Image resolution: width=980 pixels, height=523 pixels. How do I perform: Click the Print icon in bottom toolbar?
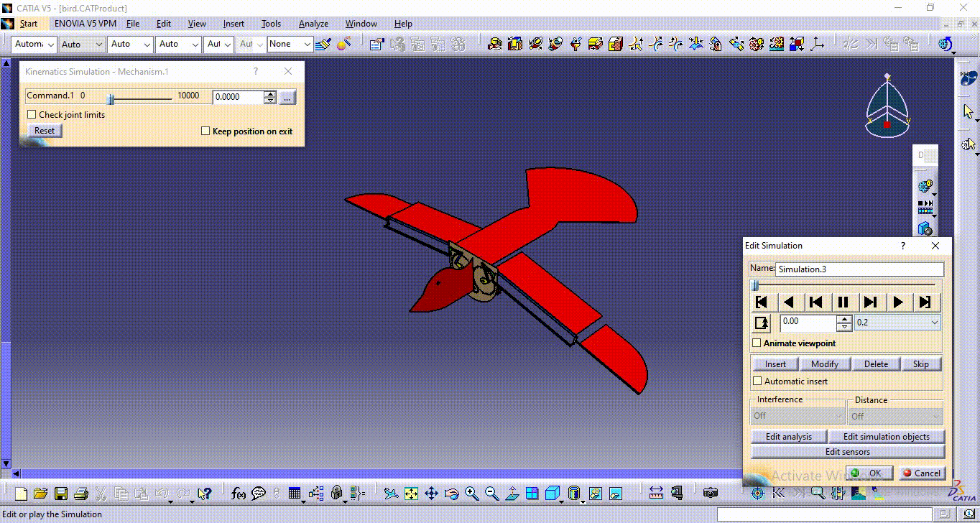80,494
